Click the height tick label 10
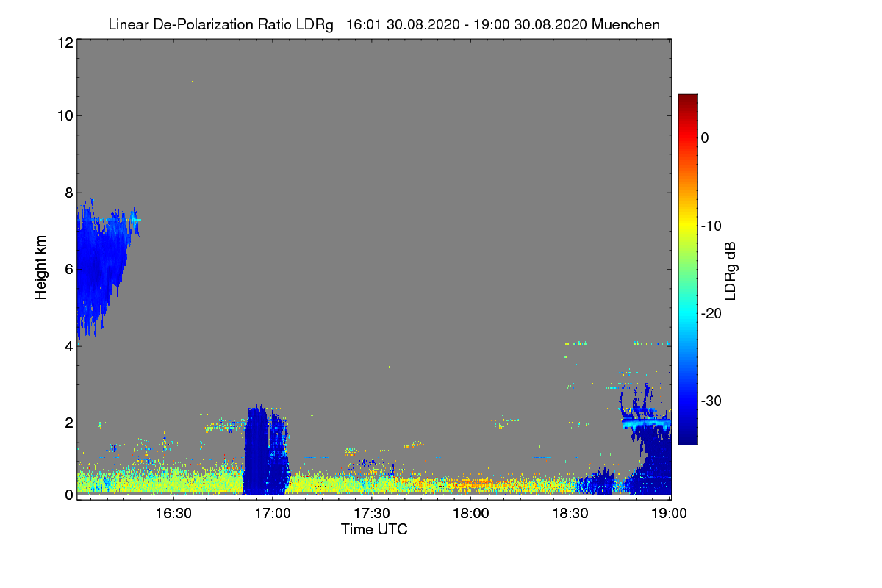 tap(64, 115)
